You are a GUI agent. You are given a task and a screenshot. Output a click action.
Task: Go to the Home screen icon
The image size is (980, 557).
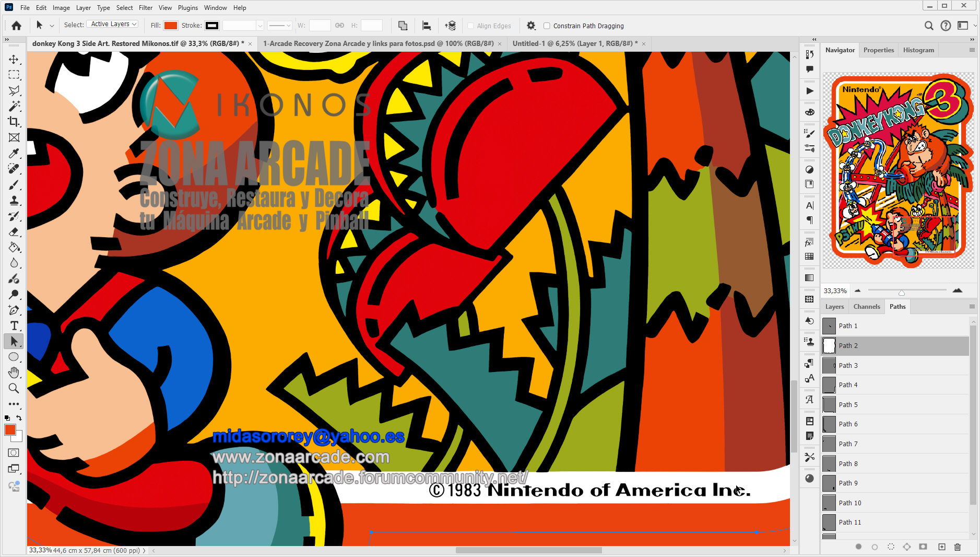click(x=16, y=26)
